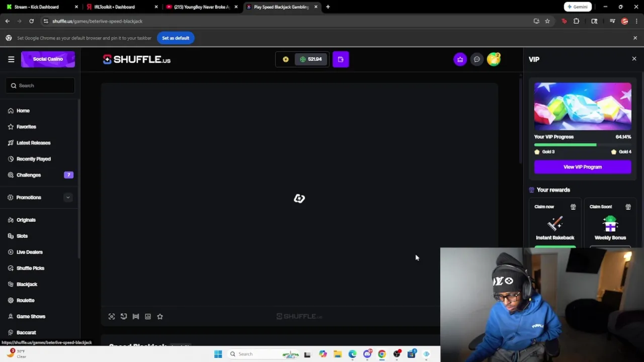Click the site info icon in address bar
Viewport: 644px width, 362px height.
(46, 21)
